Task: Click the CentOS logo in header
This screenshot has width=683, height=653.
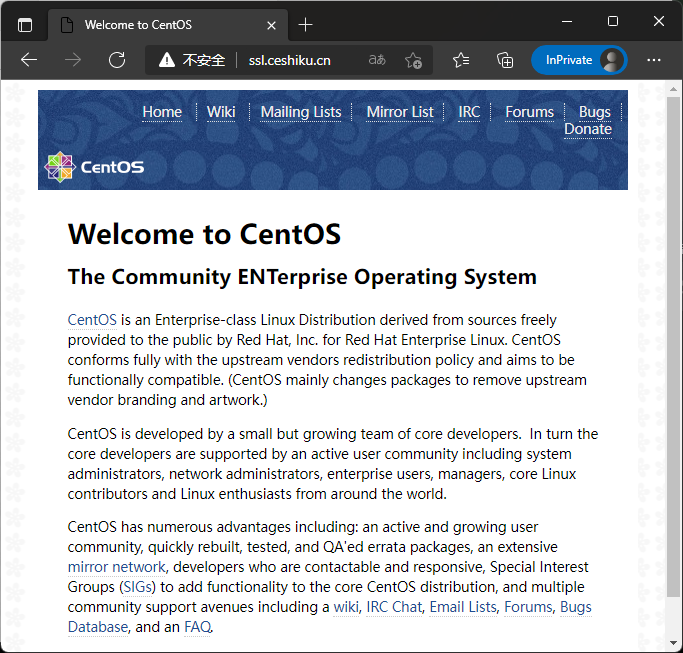Action: tap(94, 167)
